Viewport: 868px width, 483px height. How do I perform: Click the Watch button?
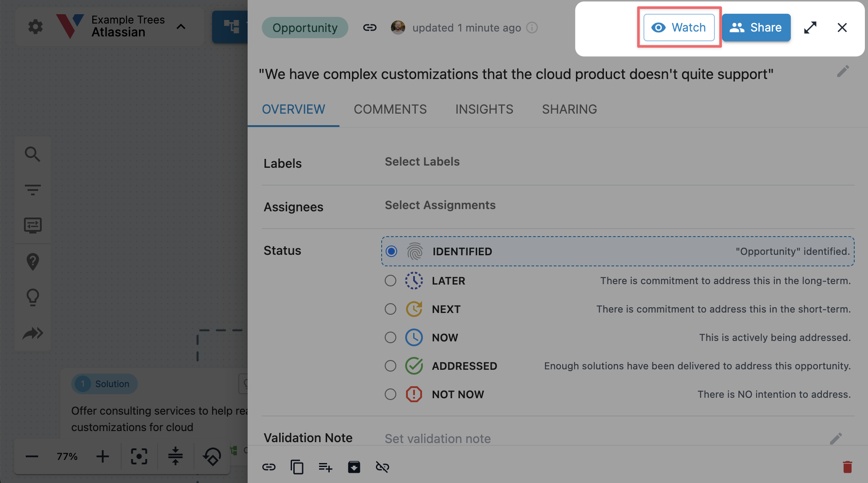[x=679, y=28]
